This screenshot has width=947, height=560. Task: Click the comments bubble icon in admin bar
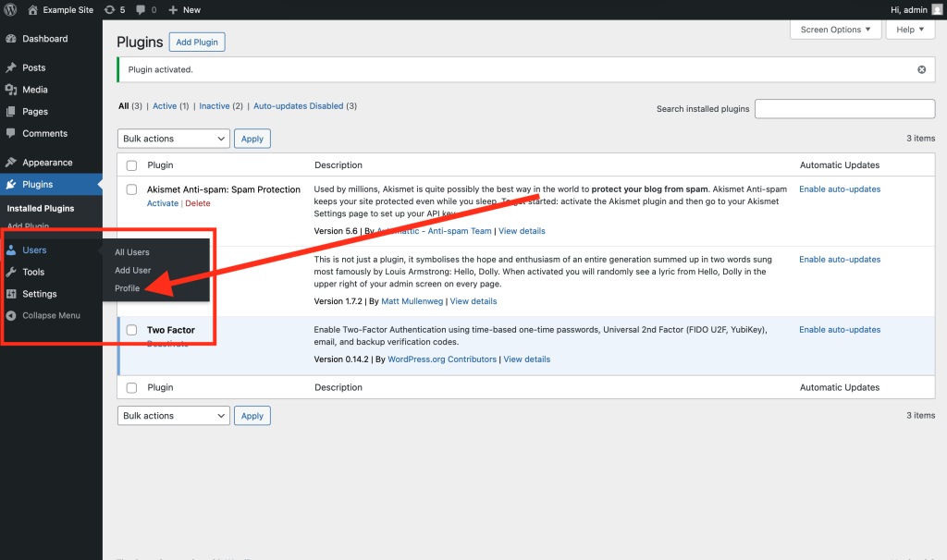click(143, 9)
